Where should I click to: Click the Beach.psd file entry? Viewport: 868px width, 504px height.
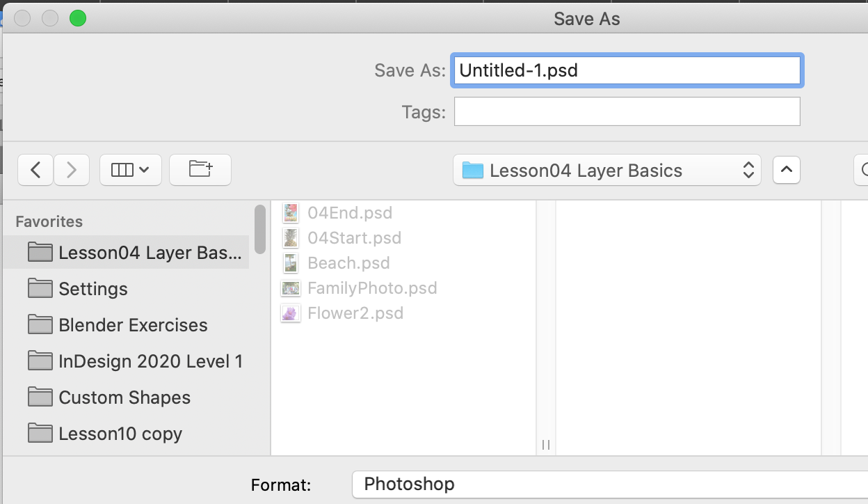(x=348, y=262)
